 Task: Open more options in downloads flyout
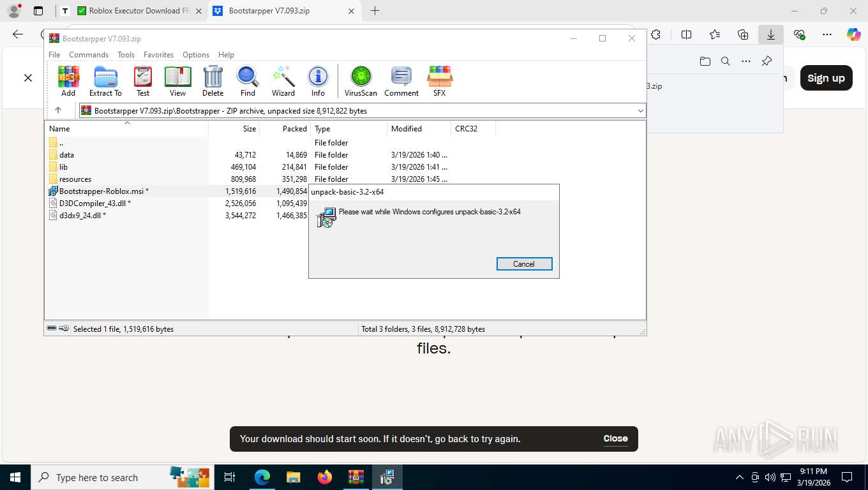[746, 61]
